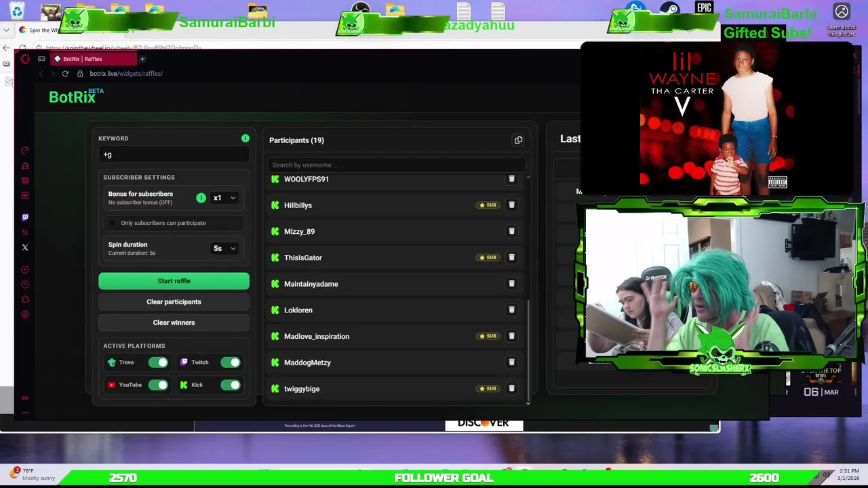Viewport: 868px width, 488px height.
Task: Click the Keyword info icon
Action: coord(245,138)
